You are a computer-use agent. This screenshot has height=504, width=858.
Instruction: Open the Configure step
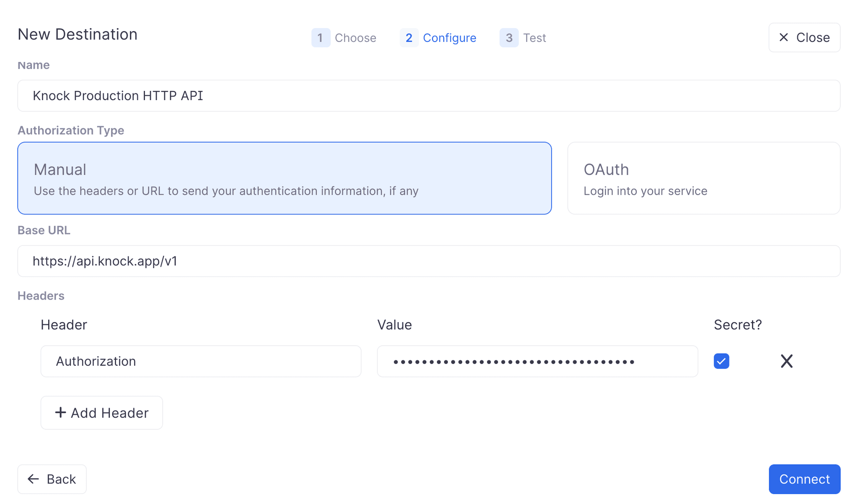point(450,38)
